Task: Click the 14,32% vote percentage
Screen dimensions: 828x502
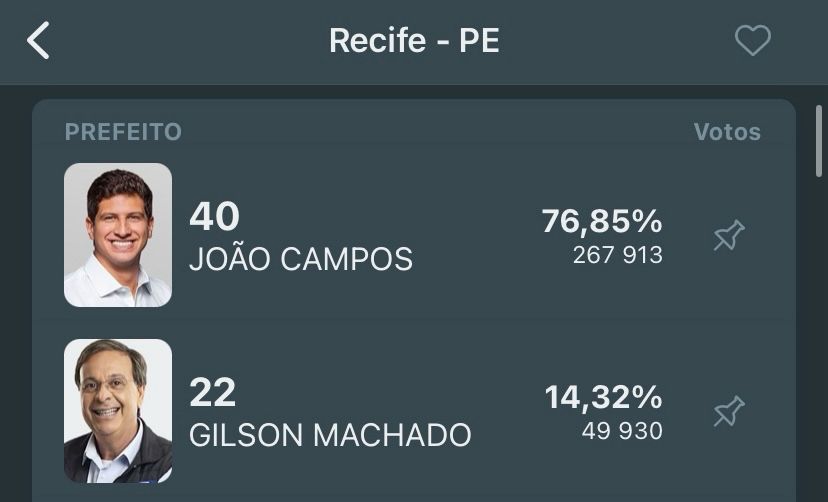Action: pyautogui.click(x=603, y=397)
